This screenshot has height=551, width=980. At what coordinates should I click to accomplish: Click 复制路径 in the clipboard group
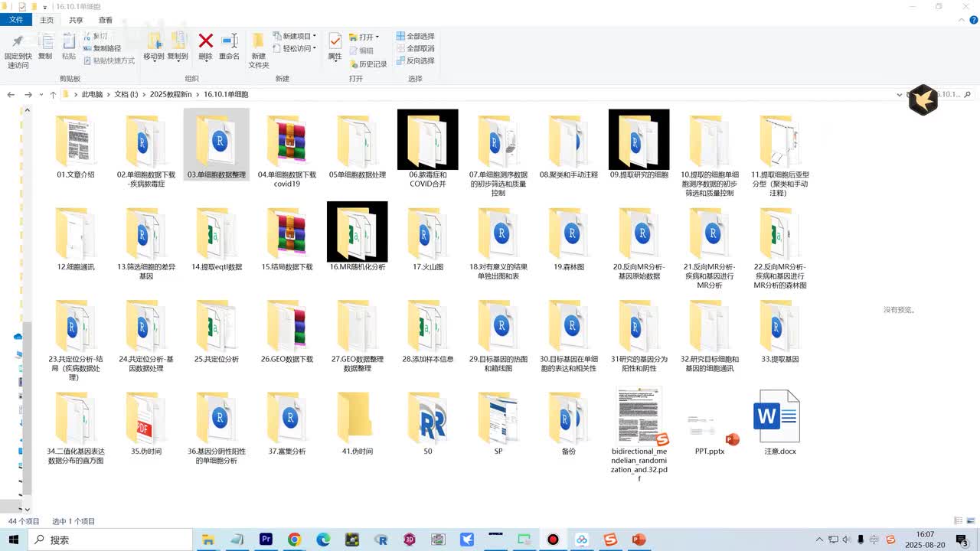pyautogui.click(x=102, y=48)
